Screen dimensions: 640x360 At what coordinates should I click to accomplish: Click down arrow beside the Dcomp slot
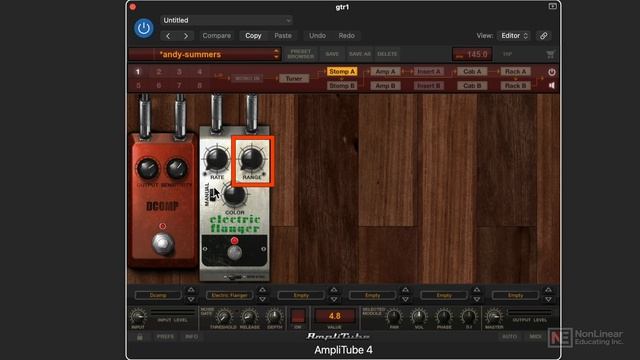pos(191,300)
